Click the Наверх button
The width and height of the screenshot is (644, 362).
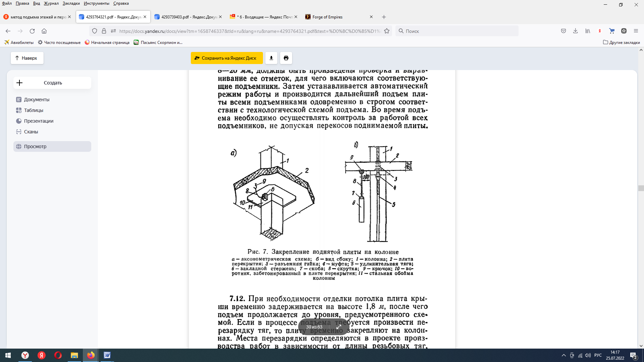click(x=27, y=58)
